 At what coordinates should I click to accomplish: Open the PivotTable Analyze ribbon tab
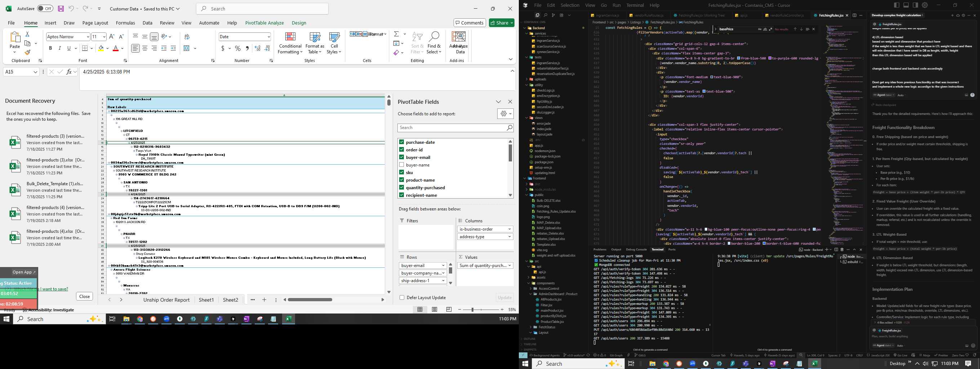coord(264,23)
